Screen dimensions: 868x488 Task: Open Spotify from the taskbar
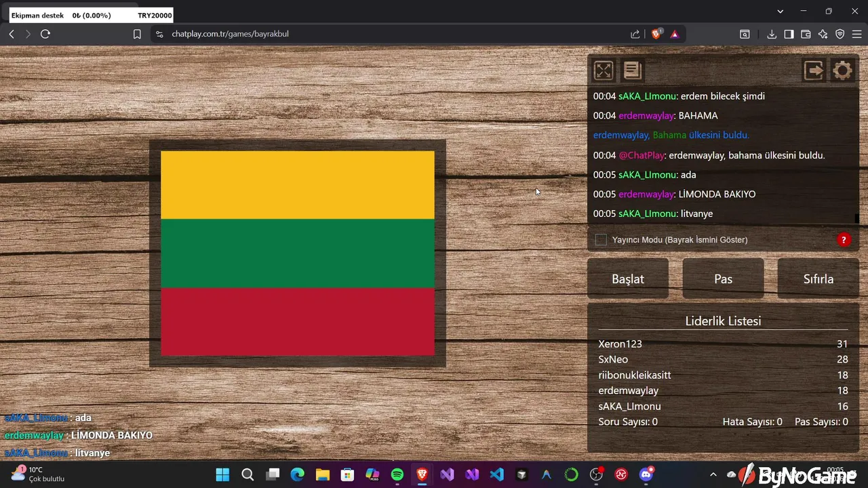click(397, 474)
